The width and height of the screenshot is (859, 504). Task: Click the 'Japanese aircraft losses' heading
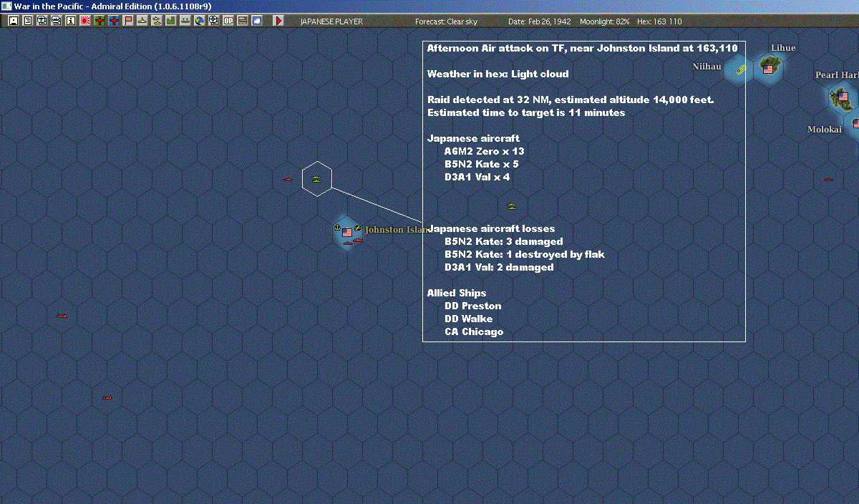pos(491,228)
